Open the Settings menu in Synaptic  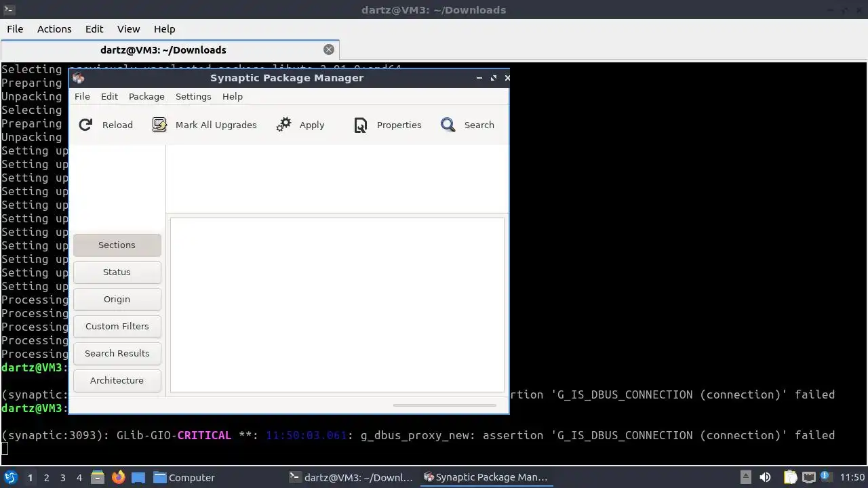pyautogui.click(x=193, y=96)
